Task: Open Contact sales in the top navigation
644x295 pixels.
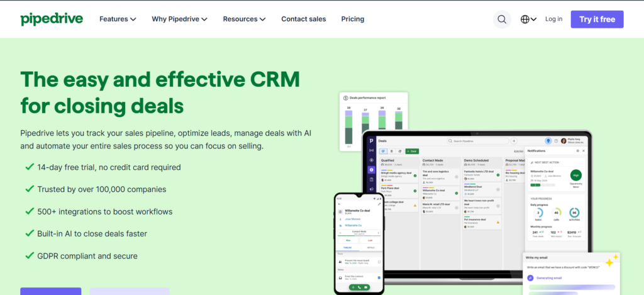Action: pyautogui.click(x=304, y=19)
